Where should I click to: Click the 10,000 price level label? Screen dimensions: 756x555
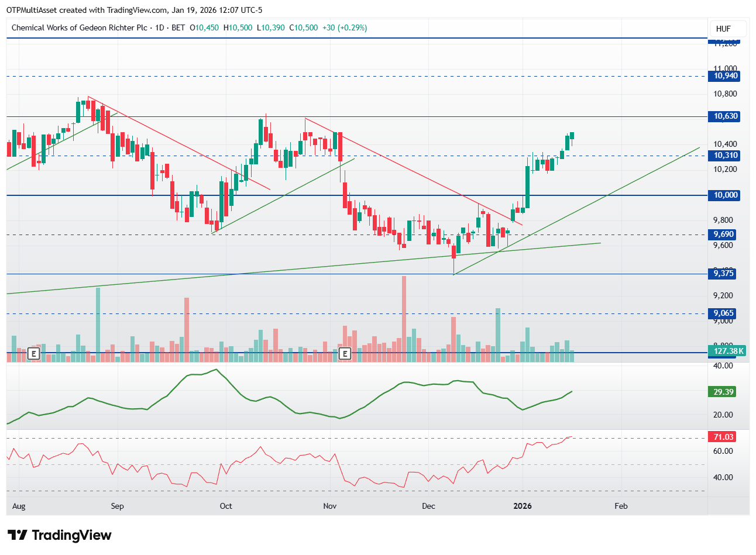tap(726, 195)
